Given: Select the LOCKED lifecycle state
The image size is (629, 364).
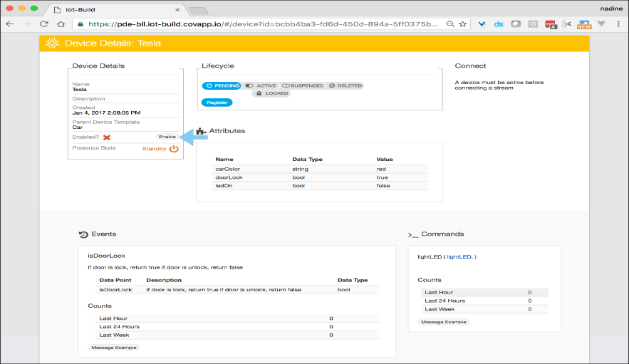Looking at the screenshot, I should [x=272, y=93].
